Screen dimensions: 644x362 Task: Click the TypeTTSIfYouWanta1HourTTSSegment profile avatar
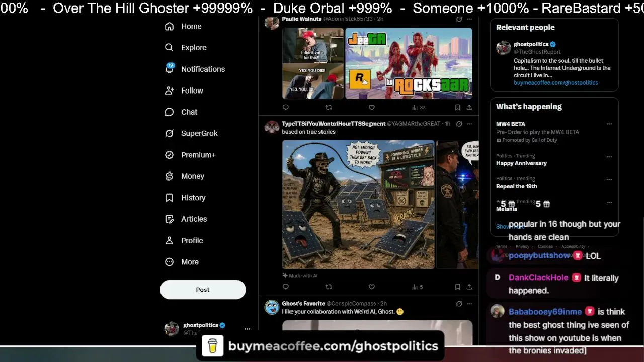click(x=272, y=128)
